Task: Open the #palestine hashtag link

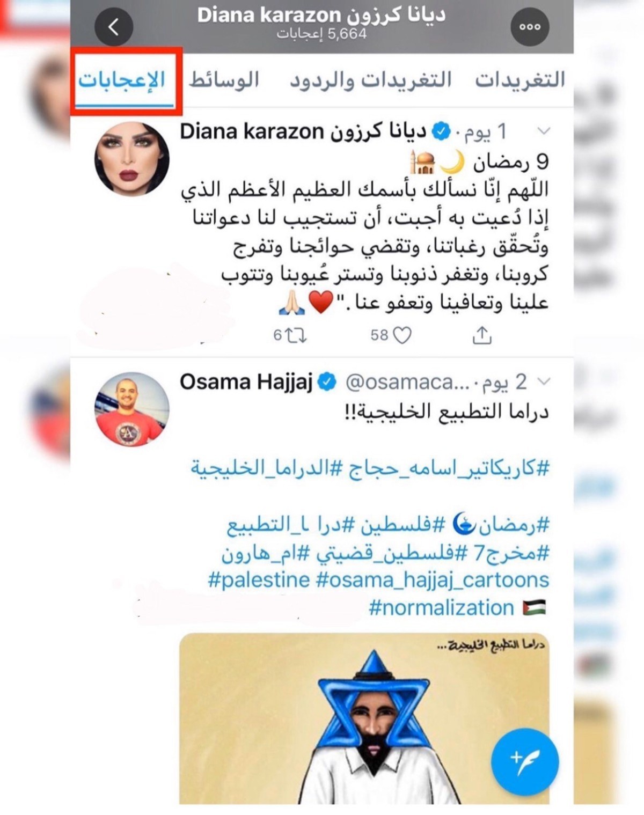Action: (x=259, y=580)
